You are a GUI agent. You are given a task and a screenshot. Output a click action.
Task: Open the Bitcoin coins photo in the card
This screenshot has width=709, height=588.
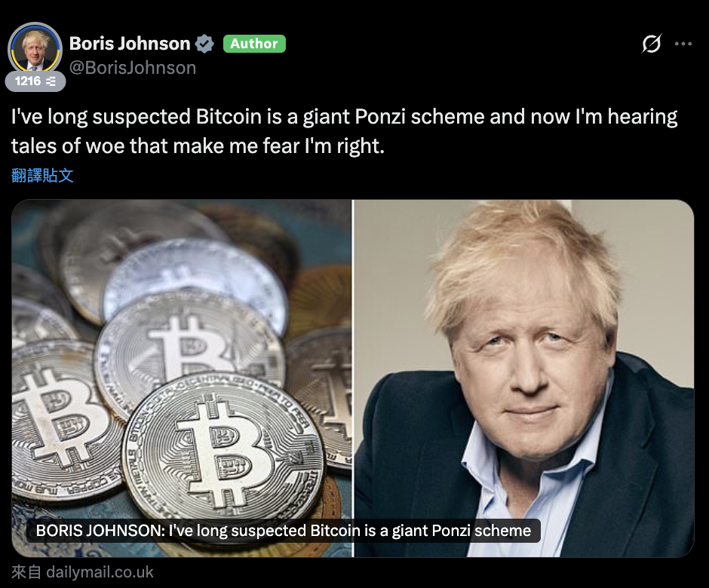point(182,378)
